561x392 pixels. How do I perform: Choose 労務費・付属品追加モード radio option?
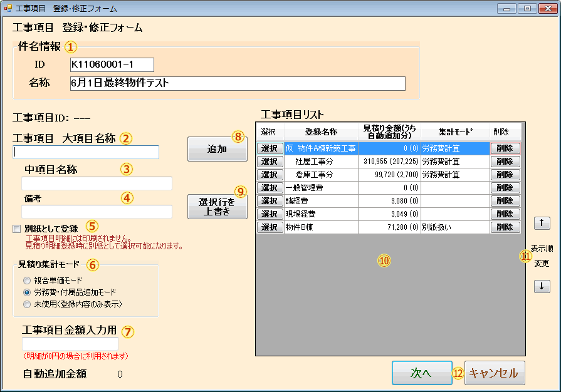pyautogui.click(x=26, y=292)
